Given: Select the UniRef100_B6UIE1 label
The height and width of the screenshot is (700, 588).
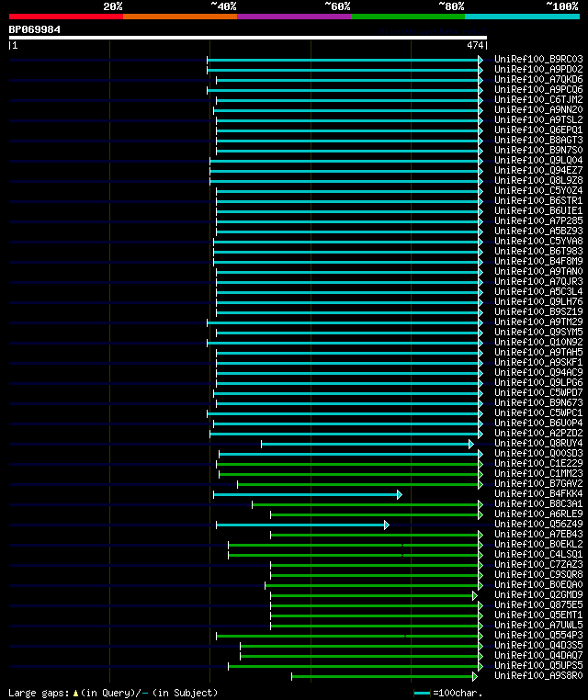Looking at the screenshot, I should click(x=538, y=210).
